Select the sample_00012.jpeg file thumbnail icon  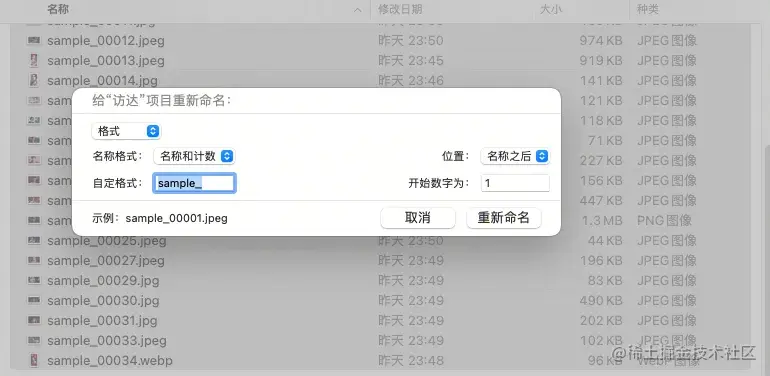(34, 40)
